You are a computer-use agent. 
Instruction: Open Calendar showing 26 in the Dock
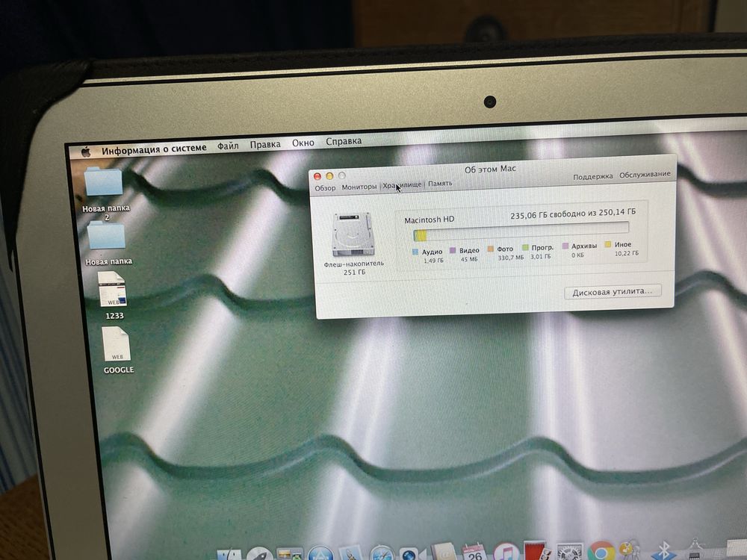pos(474,553)
